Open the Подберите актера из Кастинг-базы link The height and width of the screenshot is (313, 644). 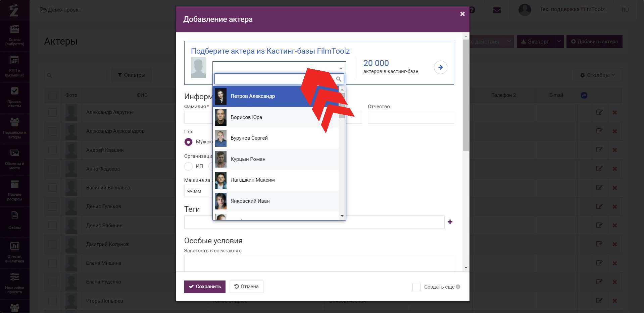tap(270, 51)
